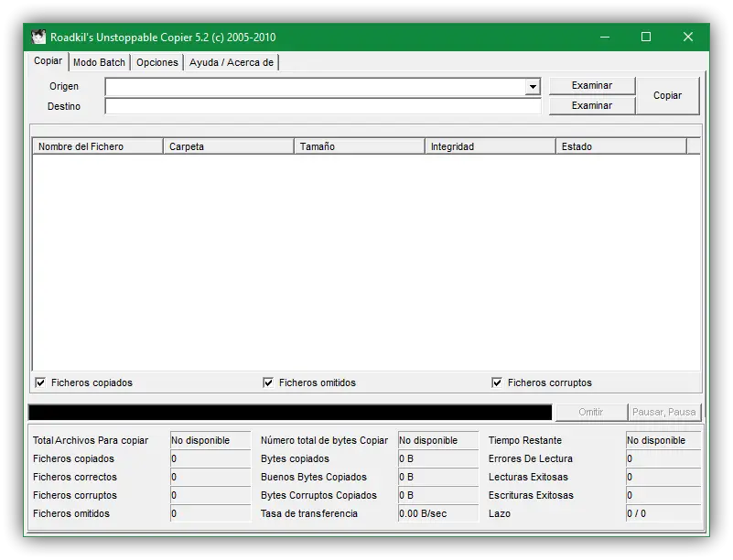Click into the Destino path field
Screen dimensions: 733x560
pos(323,106)
